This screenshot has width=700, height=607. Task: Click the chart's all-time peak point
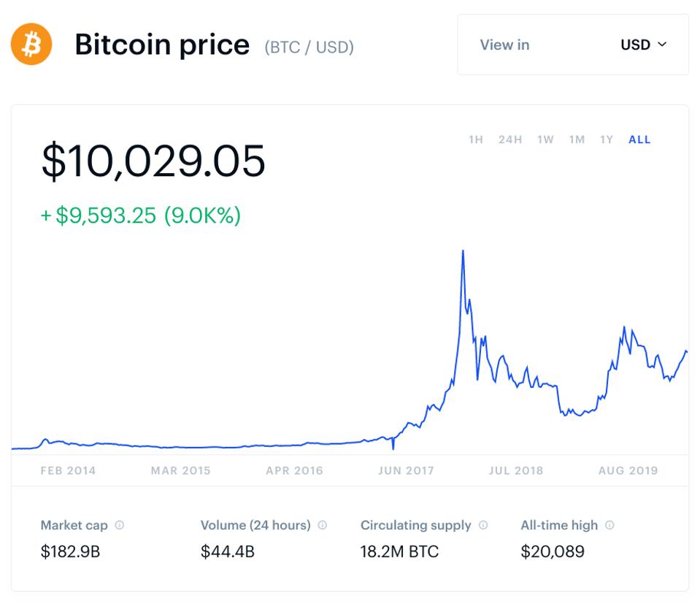coord(463,251)
